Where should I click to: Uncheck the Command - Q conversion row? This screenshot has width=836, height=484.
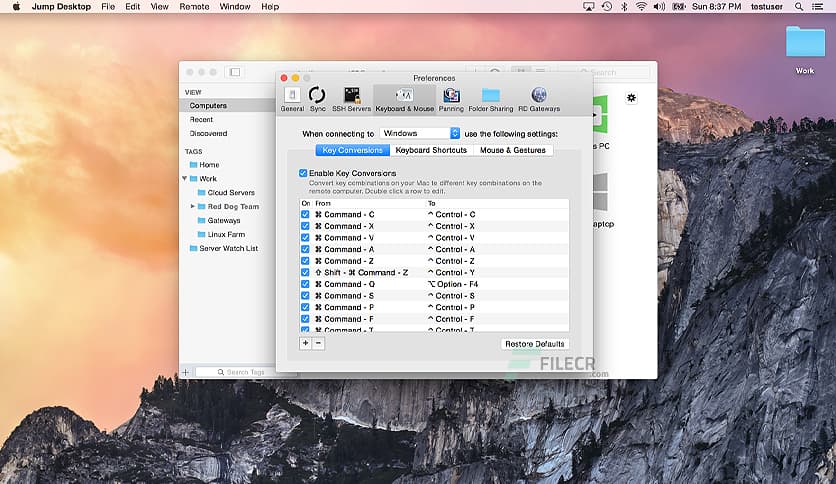(305, 284)
